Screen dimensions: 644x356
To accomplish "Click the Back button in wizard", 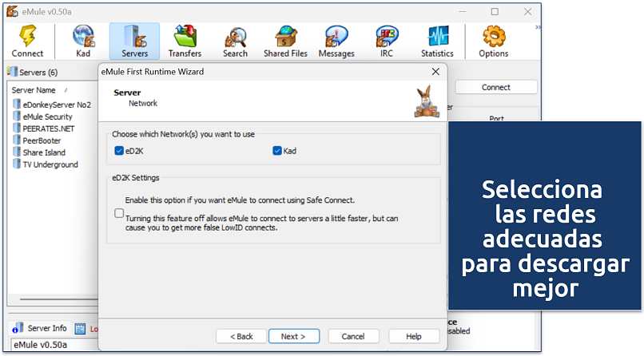I will [x=241, y=336].
